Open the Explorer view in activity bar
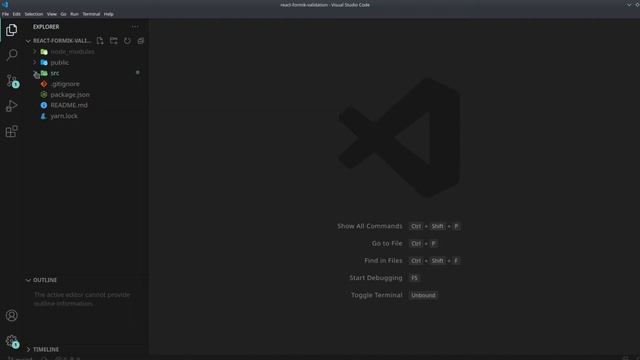640x360 pixels. coord(11,30)
